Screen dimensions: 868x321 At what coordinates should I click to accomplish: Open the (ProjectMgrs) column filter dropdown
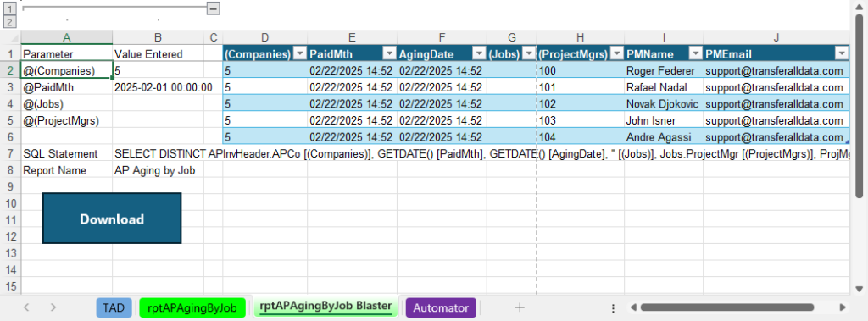(617, 53)
